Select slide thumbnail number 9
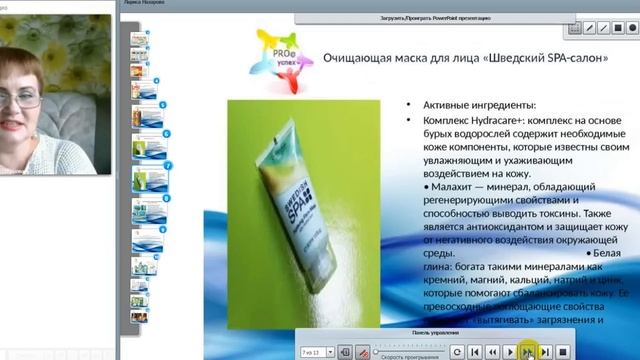The image size is (640, 360). (x=148, y=241)
